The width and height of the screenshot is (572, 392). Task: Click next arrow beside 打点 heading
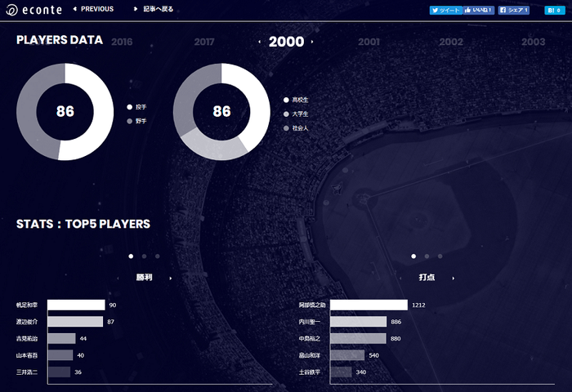pyautogui.click(x=453, y=278)
